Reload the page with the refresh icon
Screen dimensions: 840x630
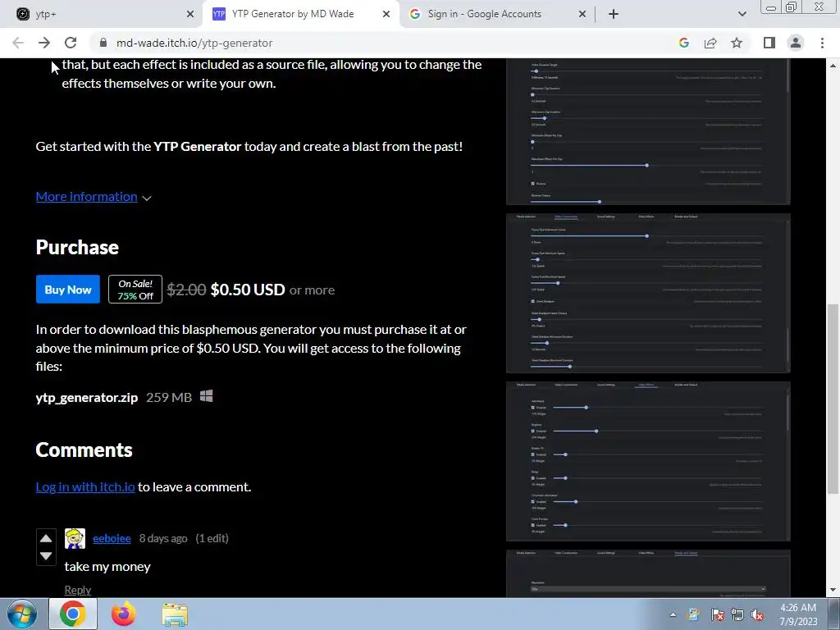click(x=71, y=43)
